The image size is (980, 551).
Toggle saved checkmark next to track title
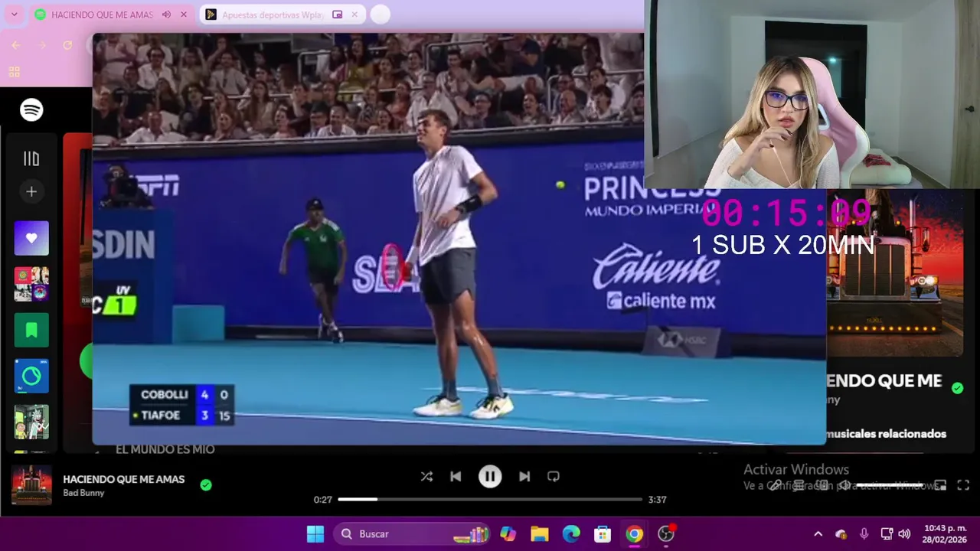click(x=205, y=484)
